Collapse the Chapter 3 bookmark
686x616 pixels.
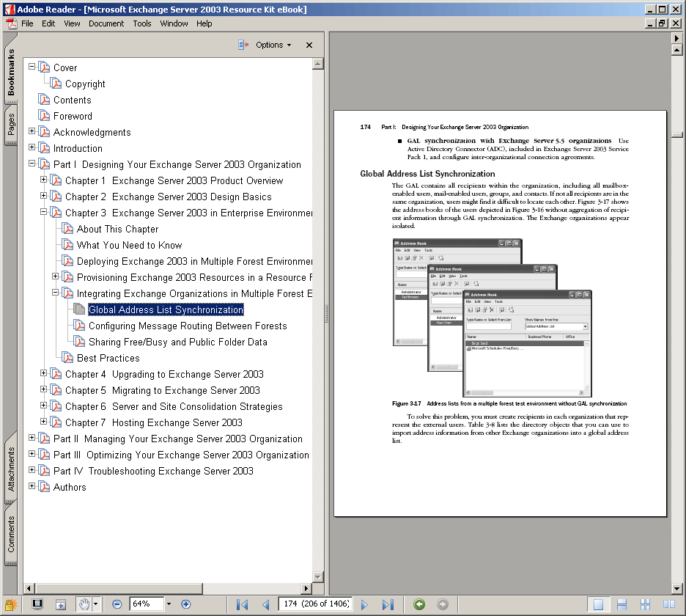pos(44,212)
